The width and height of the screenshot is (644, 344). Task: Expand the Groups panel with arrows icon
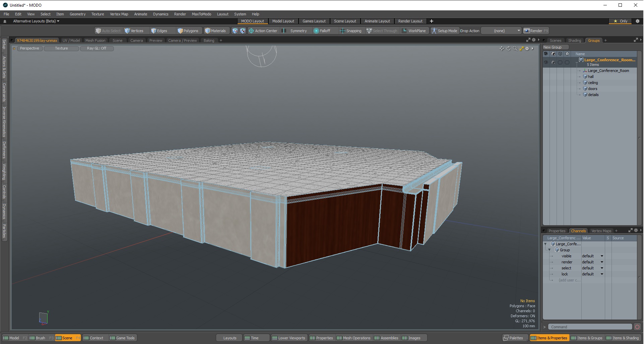[636, 40]
